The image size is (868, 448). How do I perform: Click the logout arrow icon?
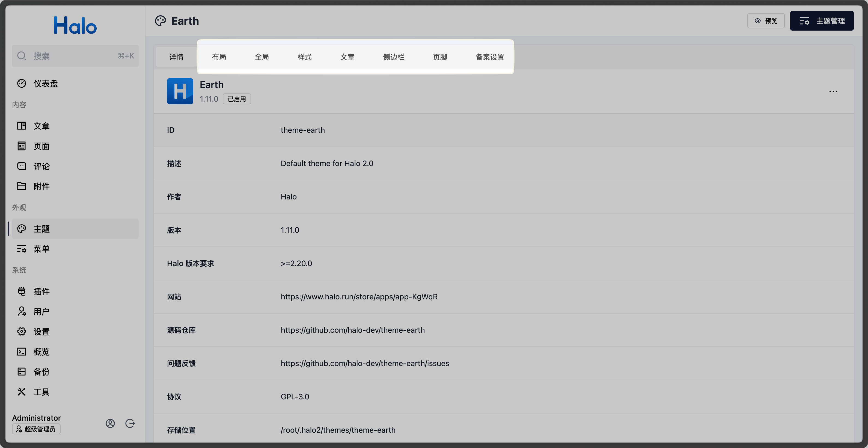pos(130,423)
